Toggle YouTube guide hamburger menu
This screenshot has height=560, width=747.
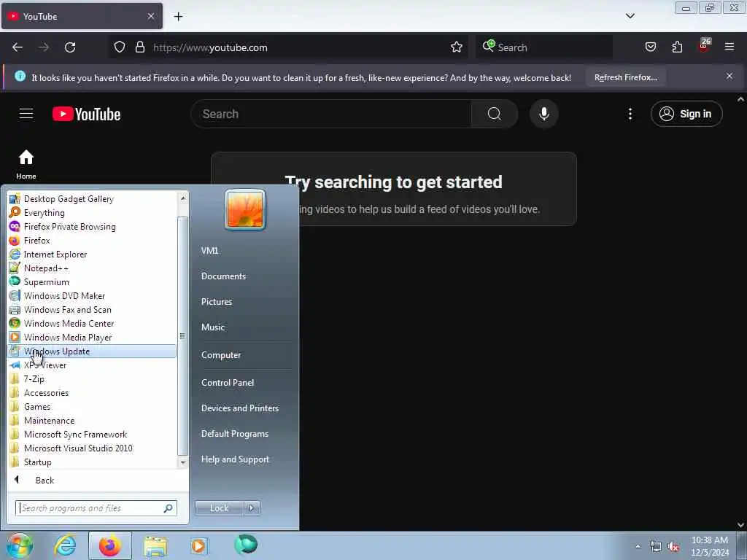point(26,114)
